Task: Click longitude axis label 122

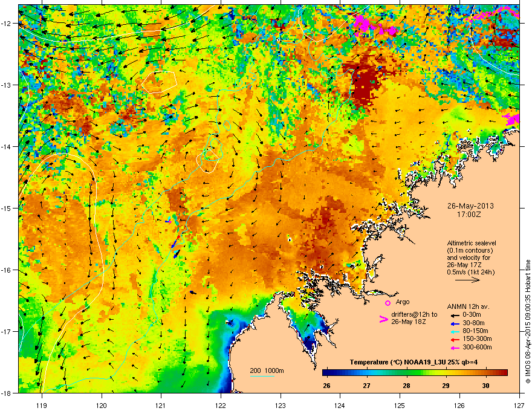Action: pyautogui.click(x=221, y=405)
